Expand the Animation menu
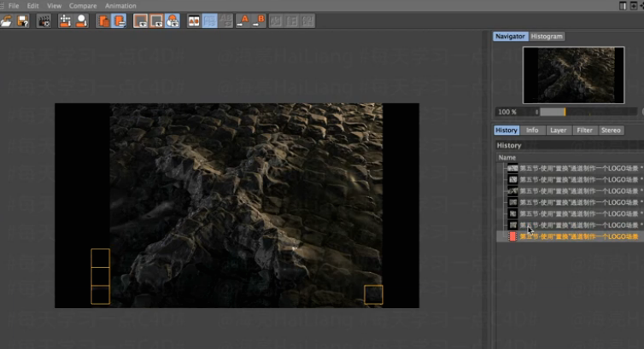This screenshot has height=349, width=644. [x=120, y=6]
